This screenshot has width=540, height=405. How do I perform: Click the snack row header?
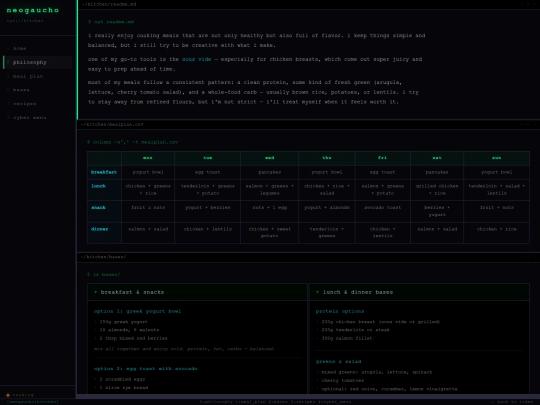pyautogui.click(x=104, y=211)
